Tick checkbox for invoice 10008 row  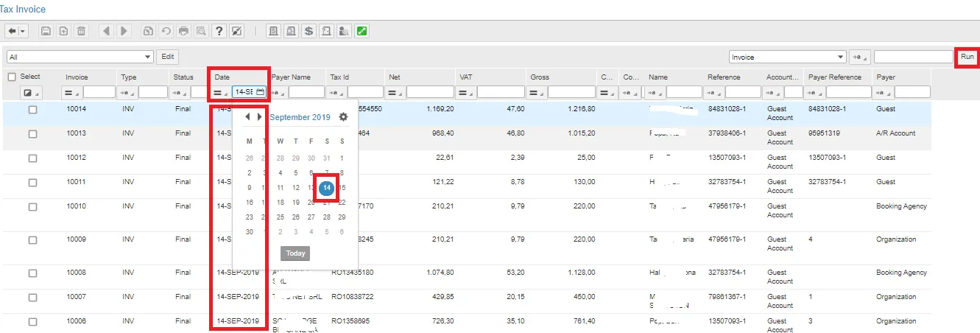point(32,273)
